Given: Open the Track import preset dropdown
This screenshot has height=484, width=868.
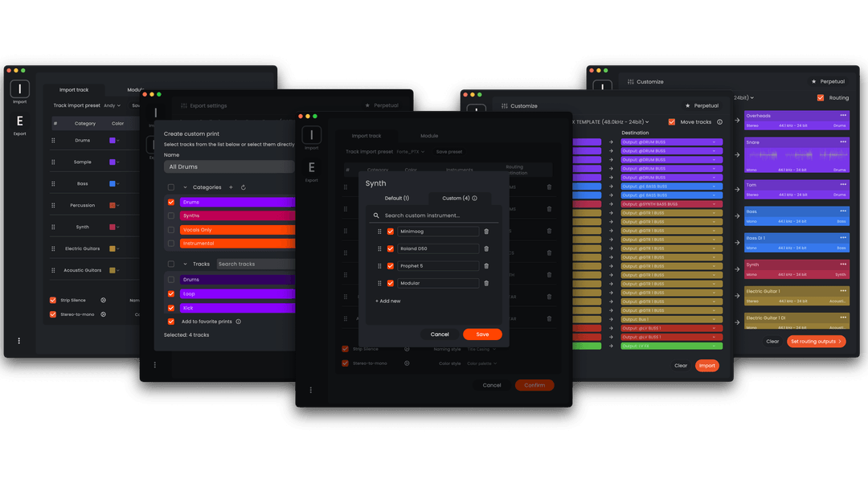Looking at the screenshot, I should pos(411,151).
